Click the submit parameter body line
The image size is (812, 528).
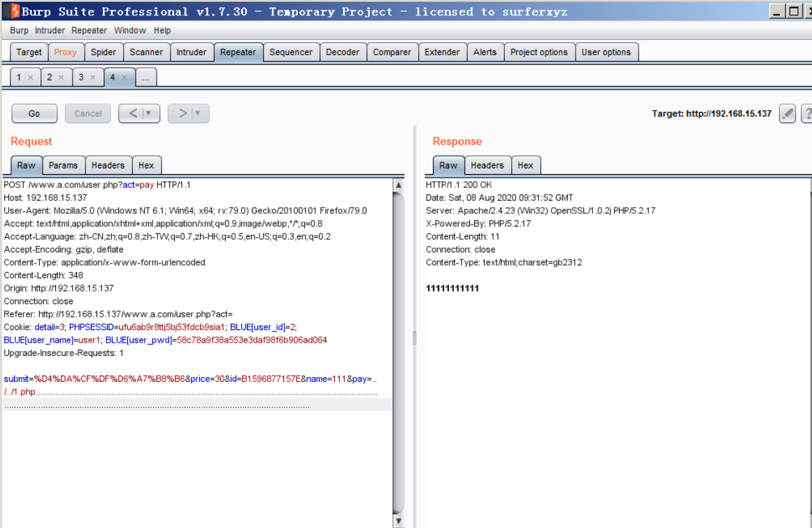pos(190,379)
